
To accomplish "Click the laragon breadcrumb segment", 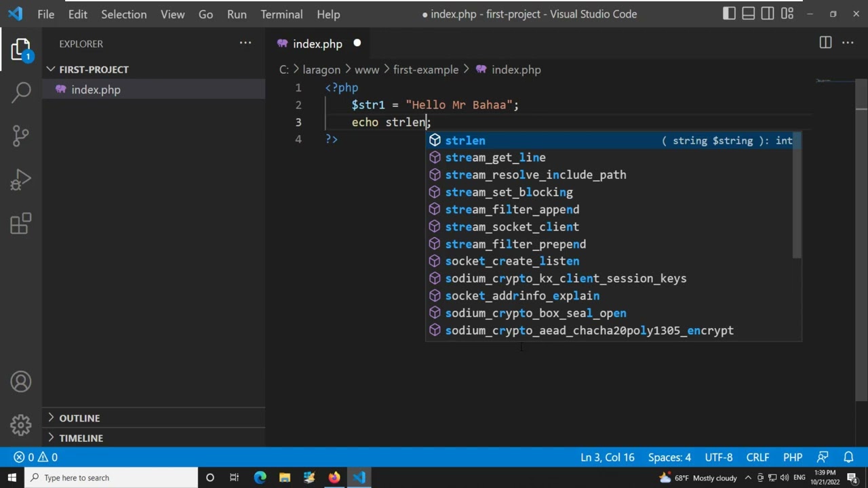I will (321, 70).
